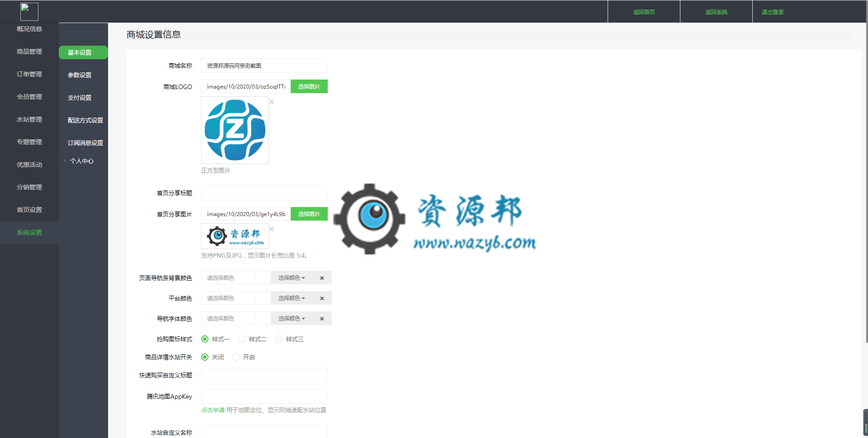
Task: Open 选择颜色 dropdown for 页面导航条背景颜色
Action: click(292, 278)
